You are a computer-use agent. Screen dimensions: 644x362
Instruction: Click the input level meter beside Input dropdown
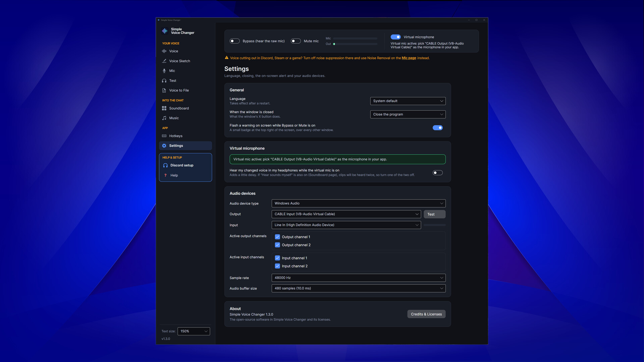point(435,225)
